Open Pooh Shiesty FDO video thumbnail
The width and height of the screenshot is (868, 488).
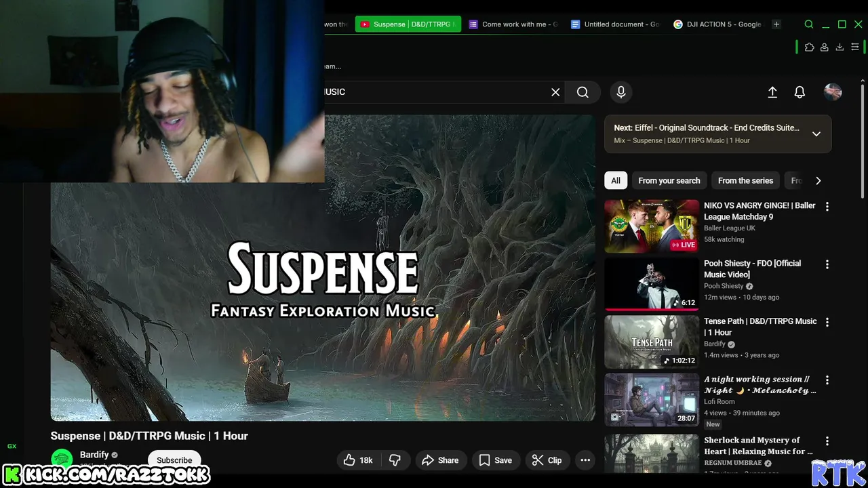pos(652,283)
